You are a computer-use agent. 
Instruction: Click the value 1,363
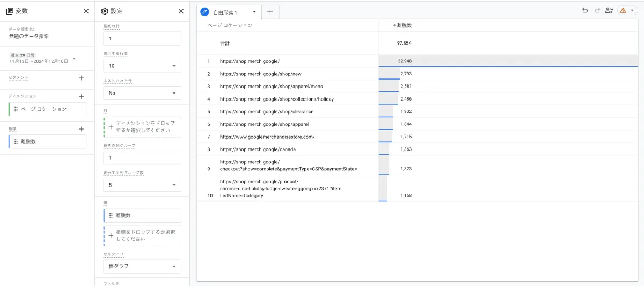click(406, 149)
